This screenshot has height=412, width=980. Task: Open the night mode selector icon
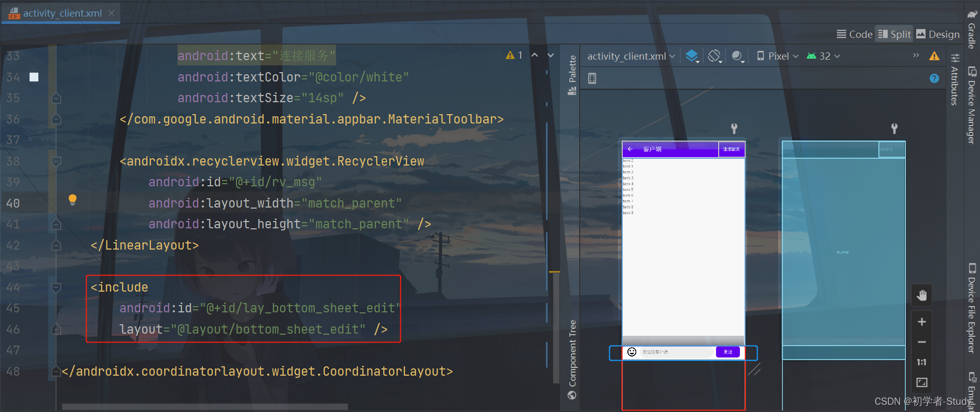(x=738, y=56)
